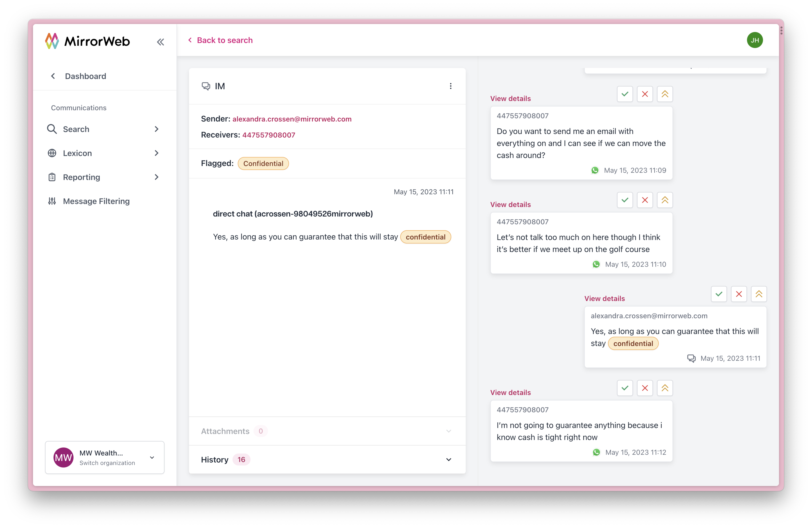The height and width of the screenshot is (528, 812).
Task: Open the MW Wealth organization switcher
Action: pyautogui.click(x=104, y=457)
